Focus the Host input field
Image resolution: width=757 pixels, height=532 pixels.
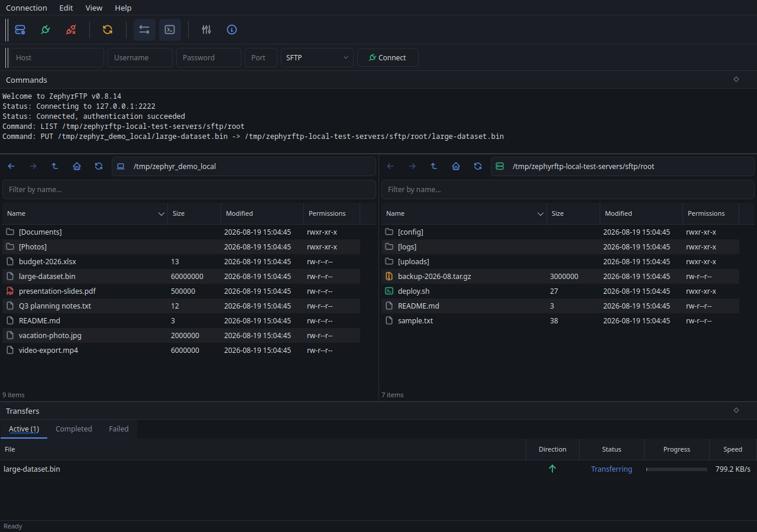click(57, 57)
